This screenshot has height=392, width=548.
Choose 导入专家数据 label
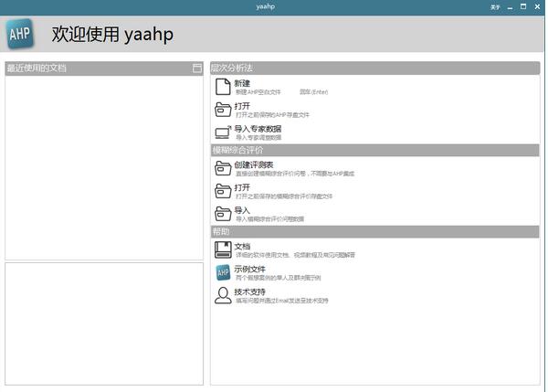(x=258, y=129)
